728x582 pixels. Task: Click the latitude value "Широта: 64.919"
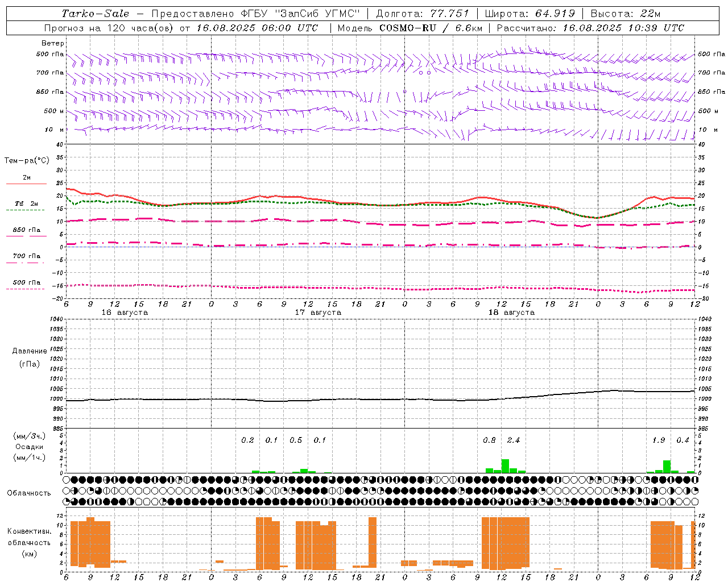pos(530,14)
